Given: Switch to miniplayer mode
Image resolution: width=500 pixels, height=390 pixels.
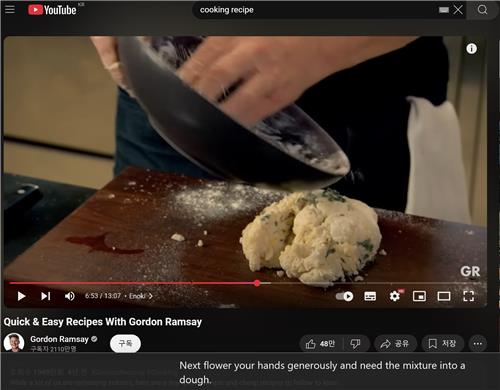Looking at the screenshot, I should (x=419, y=296).
